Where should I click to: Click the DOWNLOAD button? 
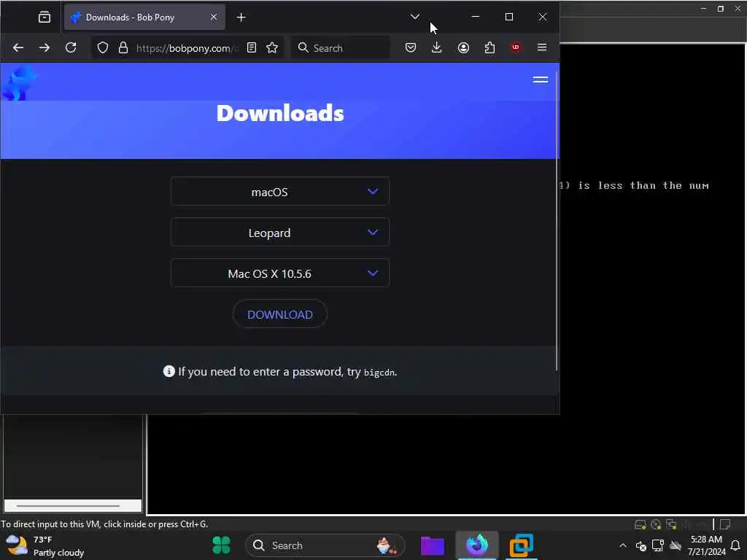coord(279,314)
